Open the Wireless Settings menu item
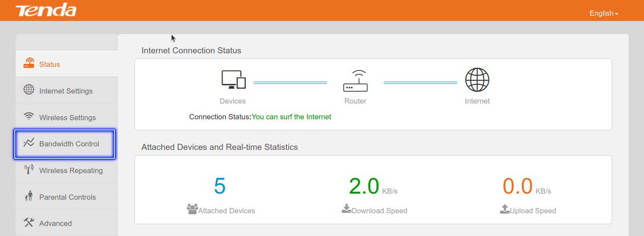This screenshot has width=644, height=236. [66, 117]
